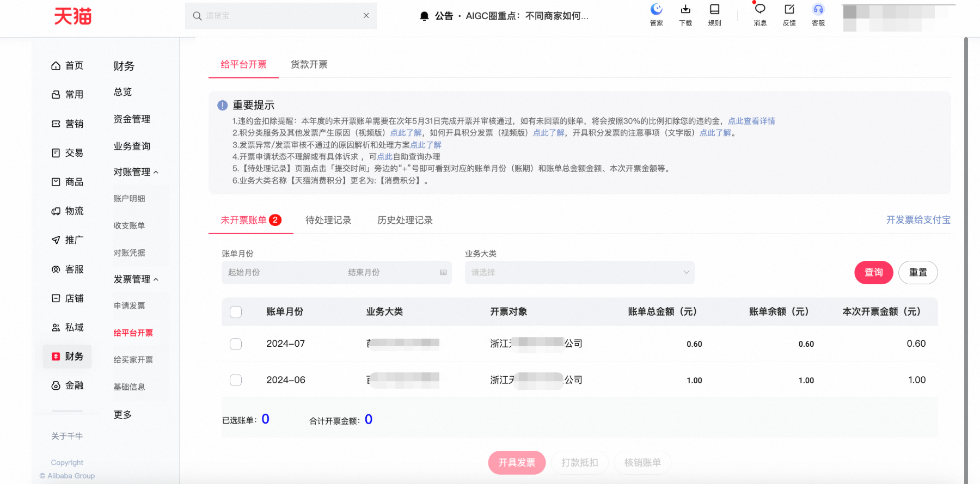Click the search magnifier icon
Image resolution: width=980 pixels, height=484 pixels.
click(x=197, y=16)
